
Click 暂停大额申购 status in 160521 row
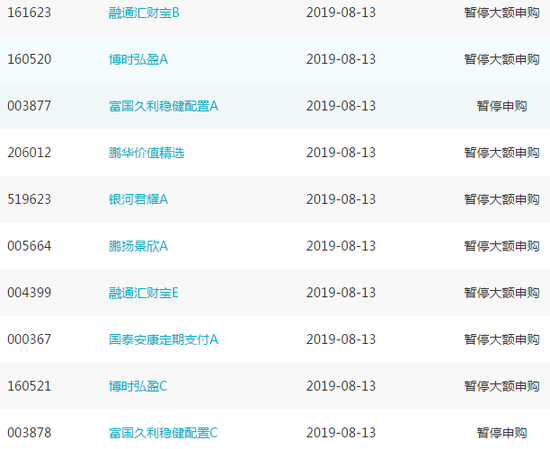[502, 386]
